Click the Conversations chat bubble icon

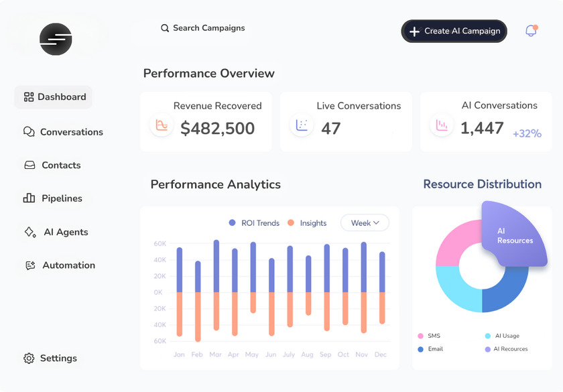[x=29, y=132]
